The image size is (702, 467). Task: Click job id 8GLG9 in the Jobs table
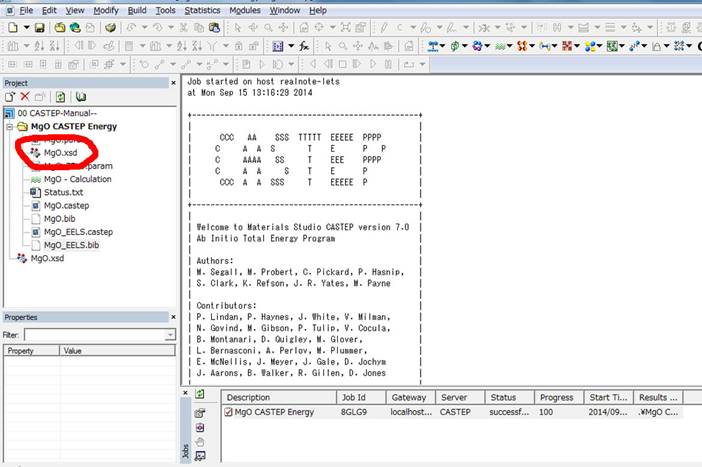(x=354, y=412)
